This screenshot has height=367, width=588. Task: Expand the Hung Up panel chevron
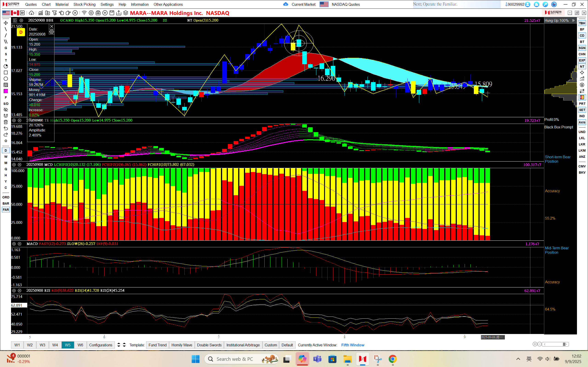point(573,21)
